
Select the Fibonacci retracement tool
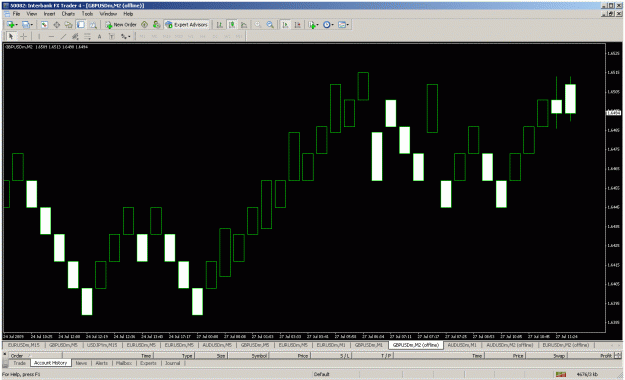point(87,37)
